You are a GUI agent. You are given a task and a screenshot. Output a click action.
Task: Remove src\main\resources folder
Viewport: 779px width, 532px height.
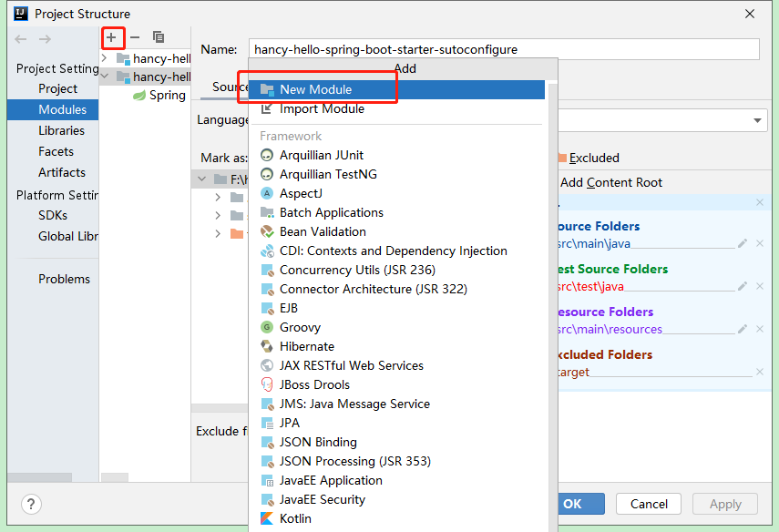click(x=760, y=329)
